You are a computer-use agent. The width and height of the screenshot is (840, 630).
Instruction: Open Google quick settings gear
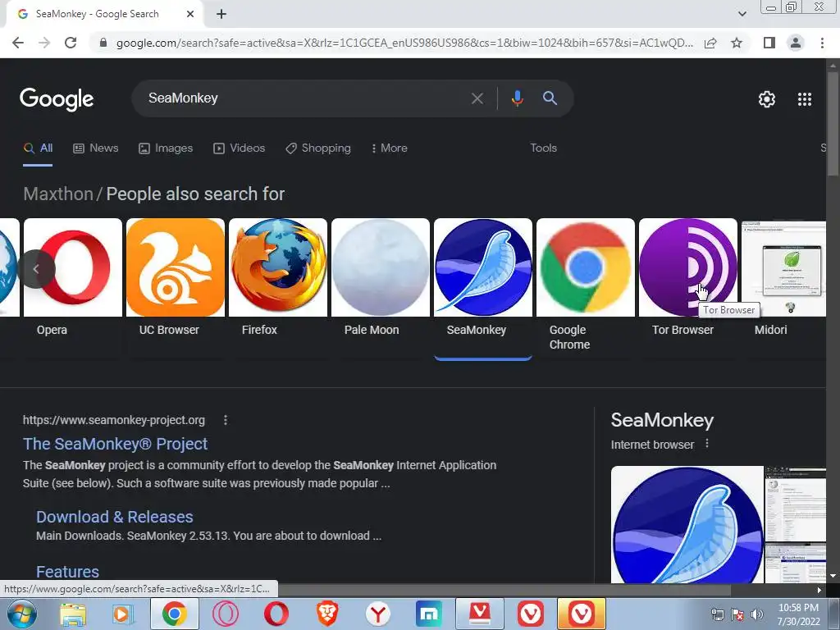[x=767, y=99]
